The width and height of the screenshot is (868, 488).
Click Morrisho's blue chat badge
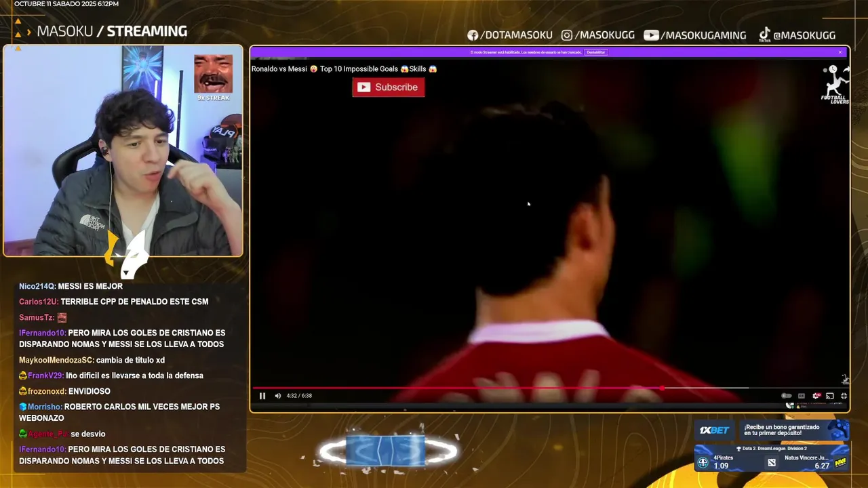click(x=23, y=407)
